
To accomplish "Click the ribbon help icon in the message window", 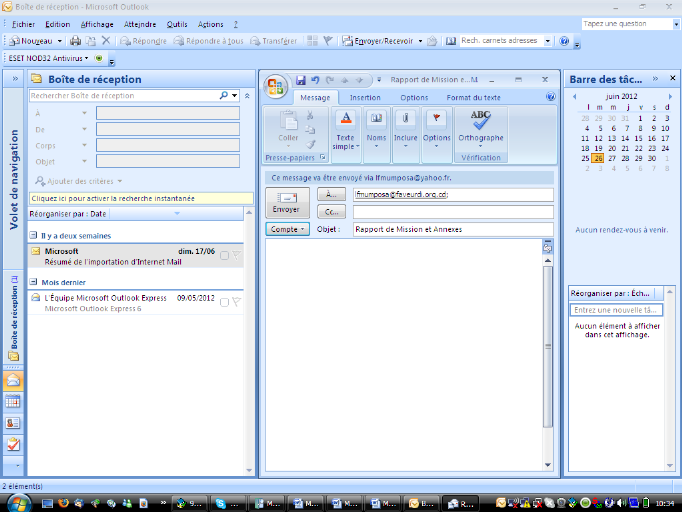I will tap(550, 97).
